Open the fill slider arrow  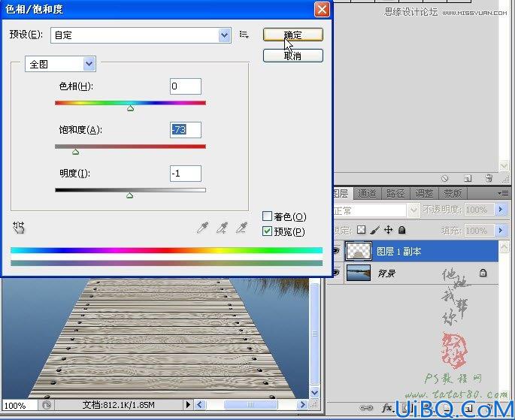[501, 230]
